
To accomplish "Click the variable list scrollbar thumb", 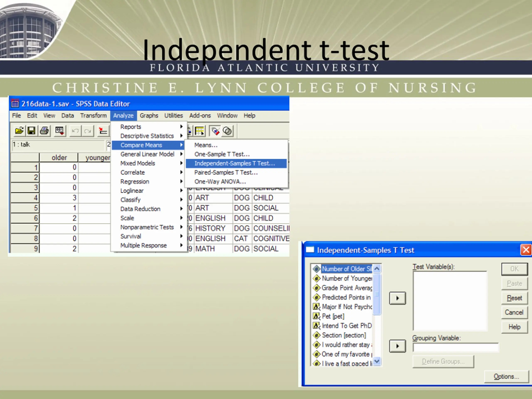I will pos(377,294).
